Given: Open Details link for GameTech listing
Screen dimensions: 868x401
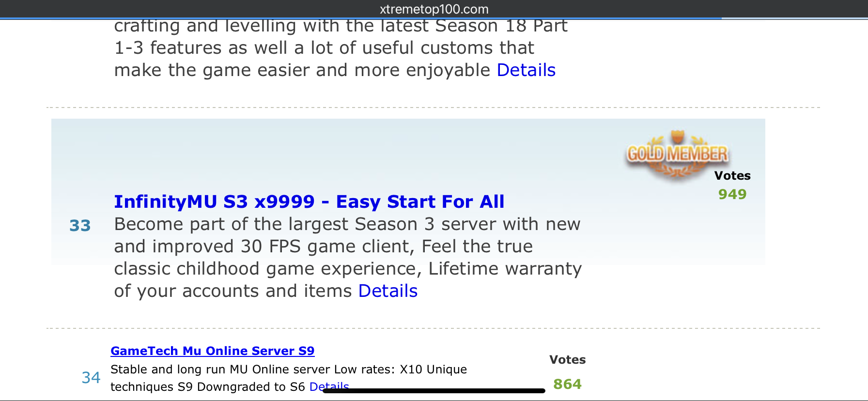Looking at the screenshot, I should pos(329,386).
